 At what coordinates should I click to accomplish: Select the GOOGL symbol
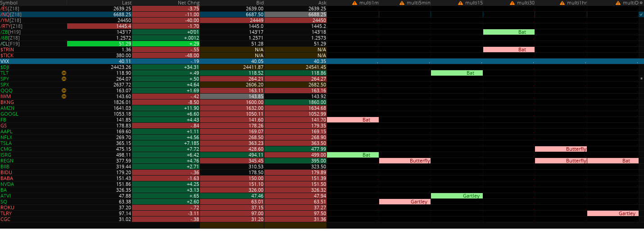pos(9,114)
